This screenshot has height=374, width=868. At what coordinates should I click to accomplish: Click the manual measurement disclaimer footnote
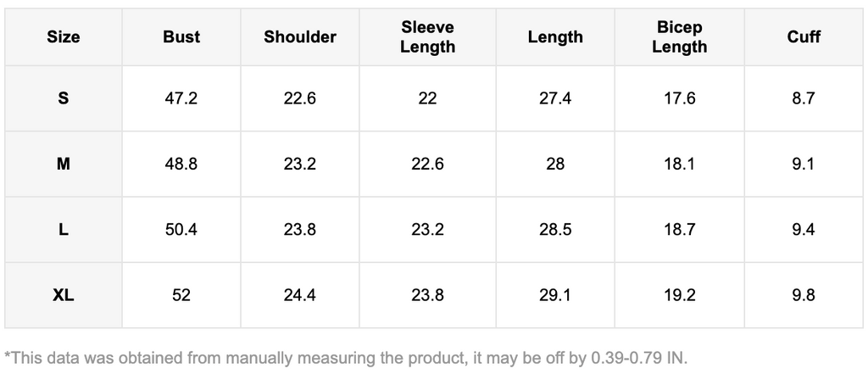tap(346, 357)
